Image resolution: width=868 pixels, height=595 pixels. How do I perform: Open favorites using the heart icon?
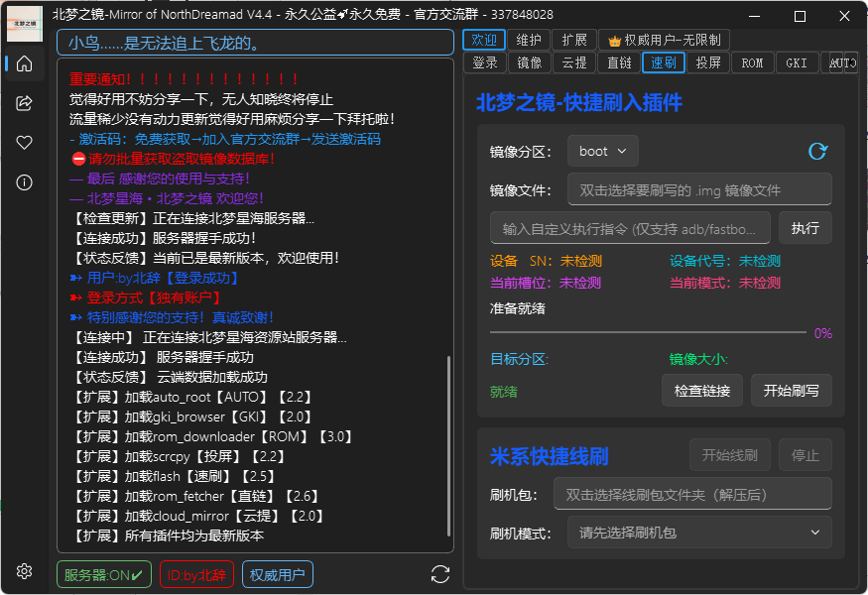(24, 142)
